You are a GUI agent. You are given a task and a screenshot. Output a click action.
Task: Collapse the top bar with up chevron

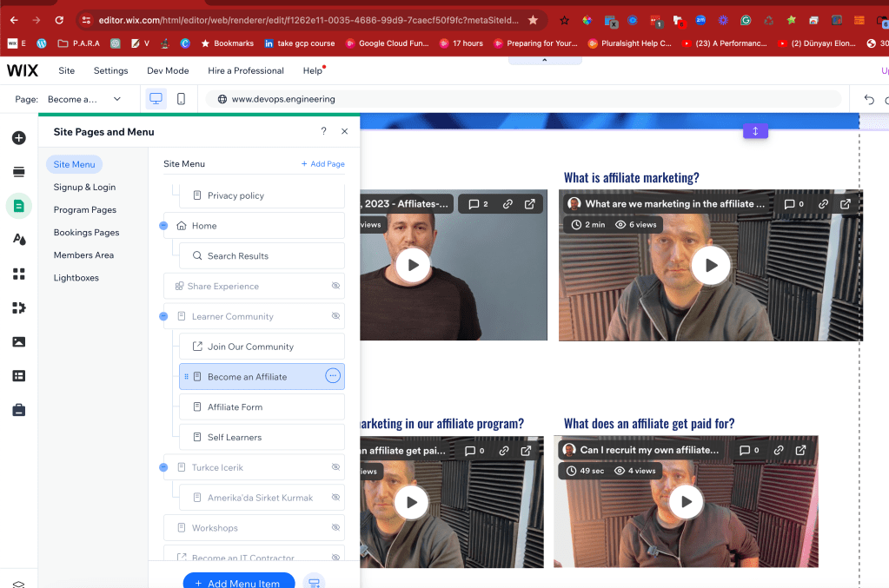point(545,60)
